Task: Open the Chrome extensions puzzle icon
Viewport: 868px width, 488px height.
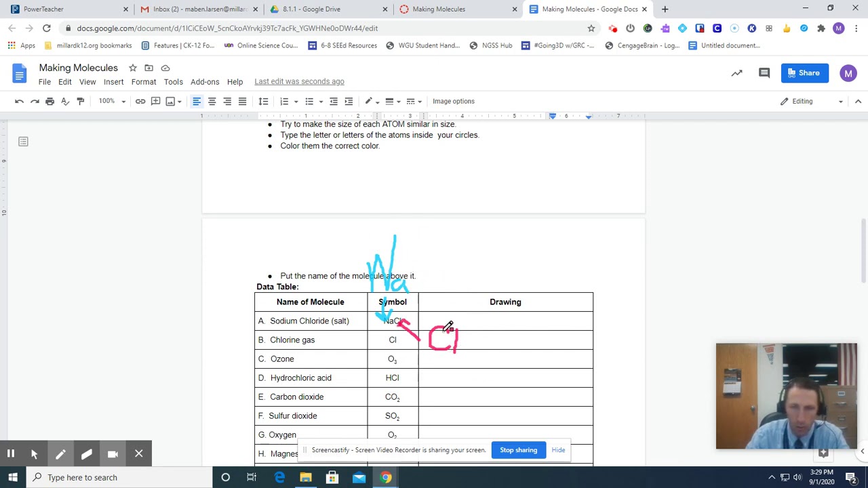Action: click(x=821, y=28)
